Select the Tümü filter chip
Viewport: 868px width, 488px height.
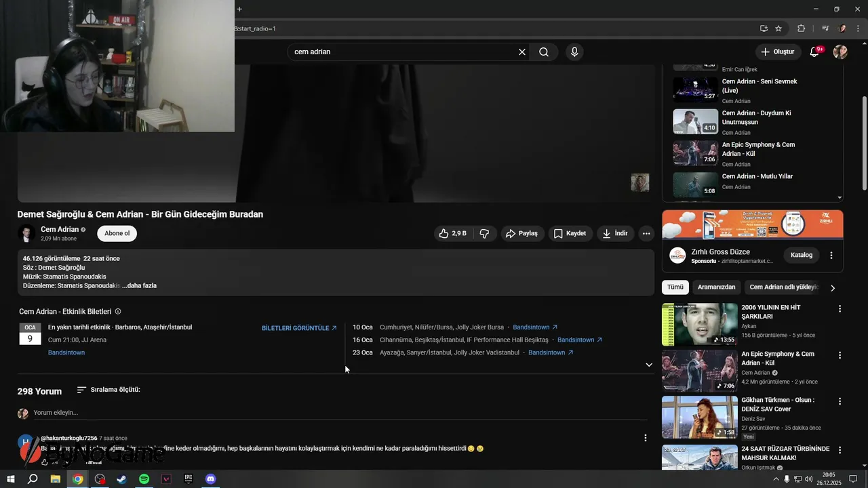(x=675, y=287)
